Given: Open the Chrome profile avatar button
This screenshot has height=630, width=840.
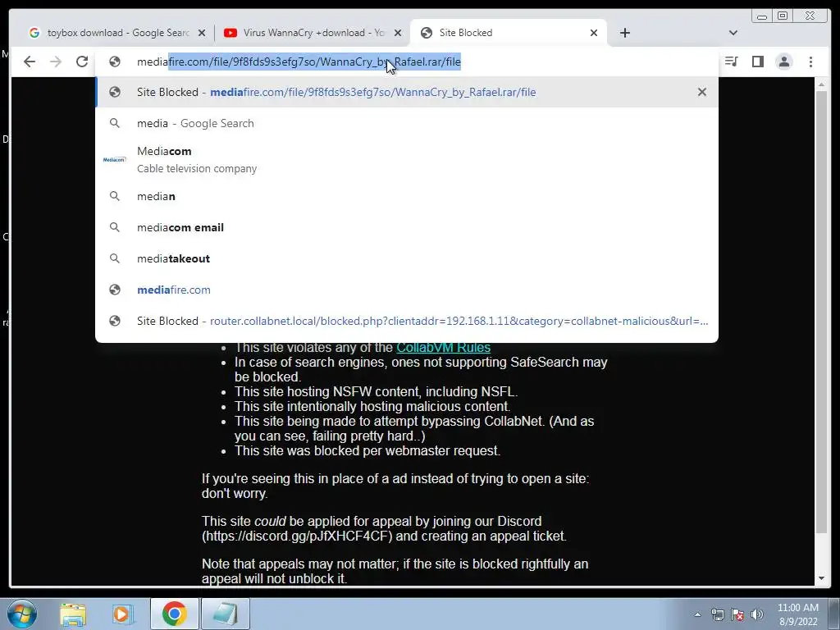Looking at the screenshot, I should coord(784,62).
